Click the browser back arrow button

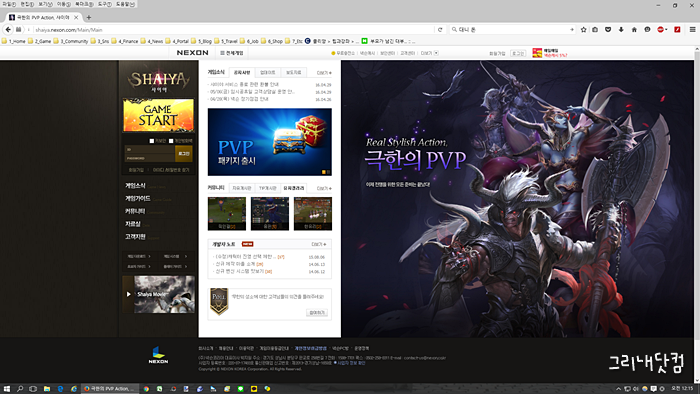point(8,29)
